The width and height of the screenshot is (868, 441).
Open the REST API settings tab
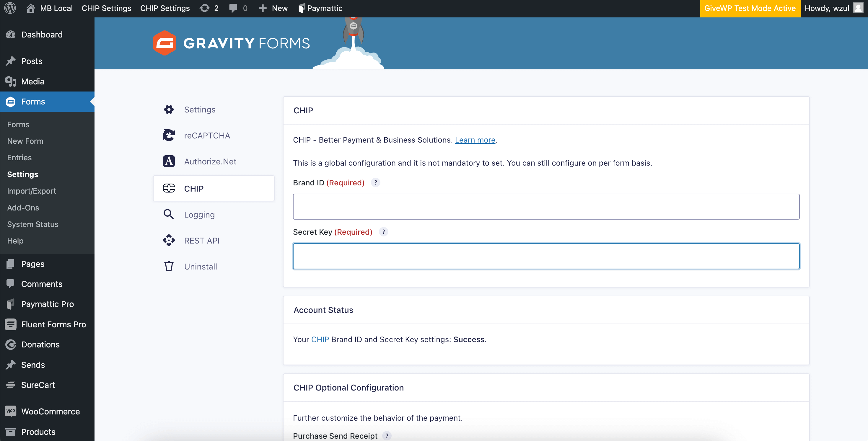coord(214,241)
